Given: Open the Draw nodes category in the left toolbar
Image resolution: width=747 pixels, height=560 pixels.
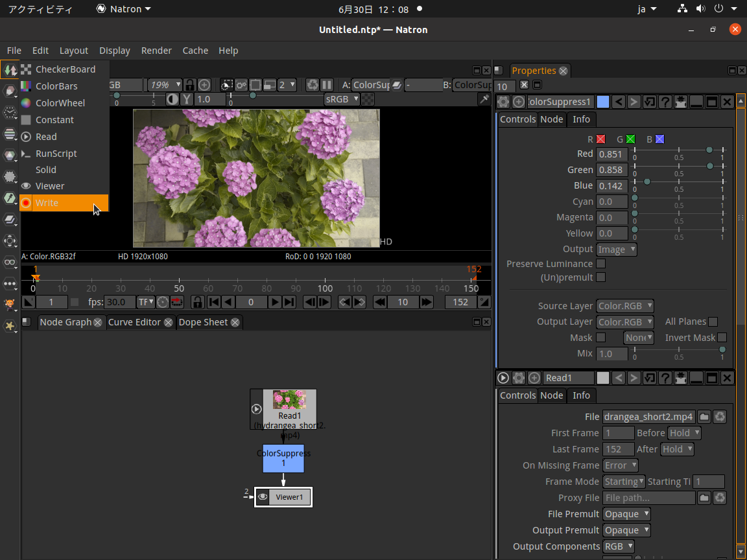Looking at the screenshot, I should click(10, 89).
